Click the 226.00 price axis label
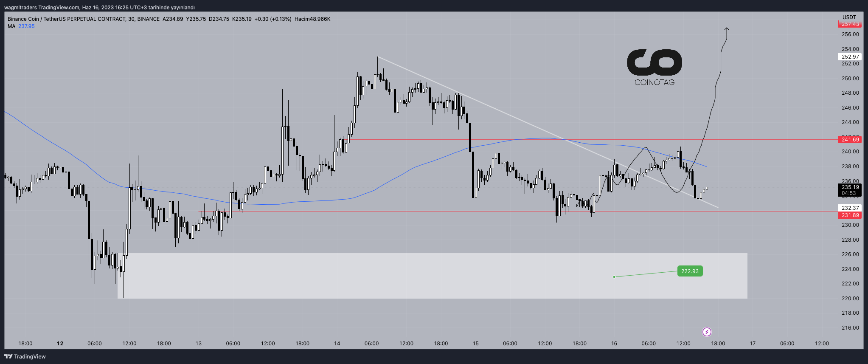 coord(850,254)
